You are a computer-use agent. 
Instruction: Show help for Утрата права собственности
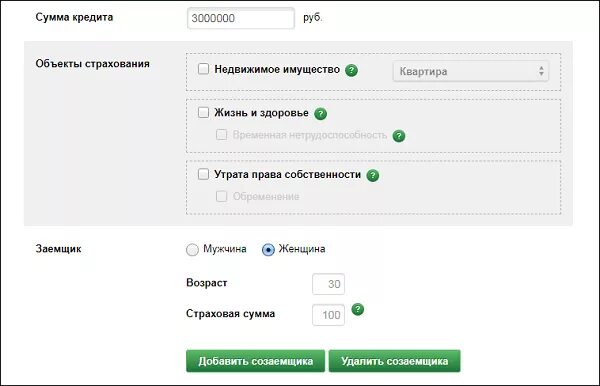373,175
